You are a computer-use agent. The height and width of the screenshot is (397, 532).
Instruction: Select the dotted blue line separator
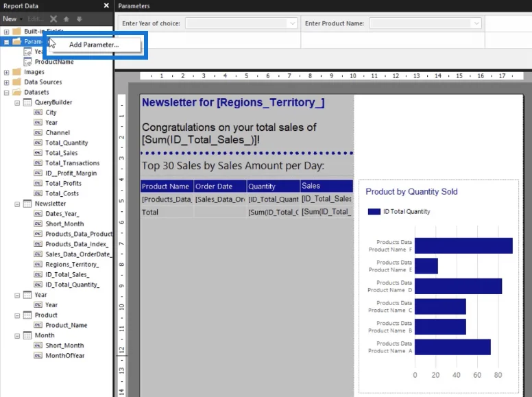(x=247, y=153)
